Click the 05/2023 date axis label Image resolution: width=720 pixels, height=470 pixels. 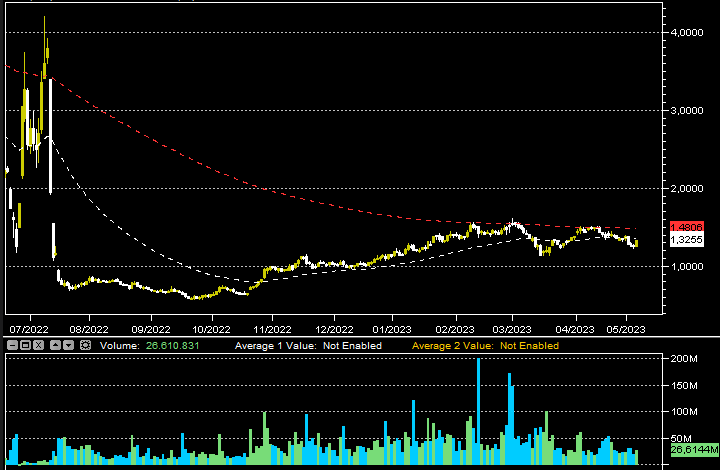(626, 329)
